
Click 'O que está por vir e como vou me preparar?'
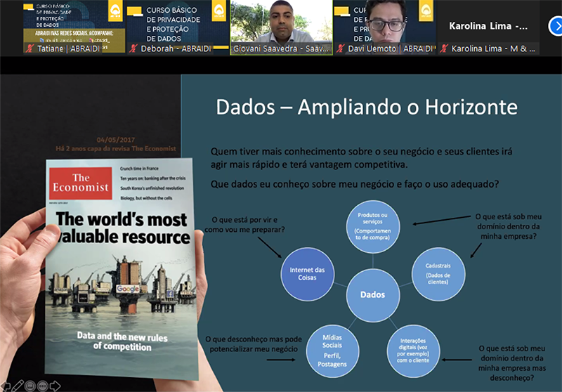[x=244, y=225]
